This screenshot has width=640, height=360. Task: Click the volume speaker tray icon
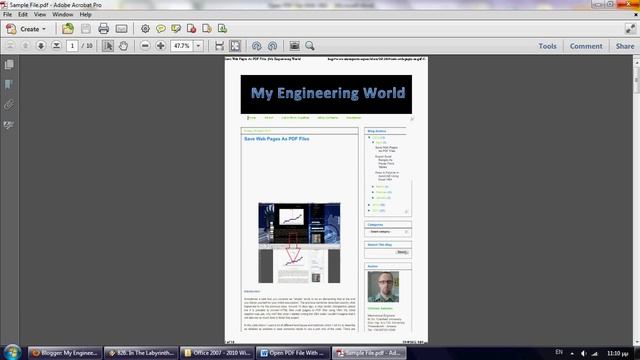tap(584, 353)
